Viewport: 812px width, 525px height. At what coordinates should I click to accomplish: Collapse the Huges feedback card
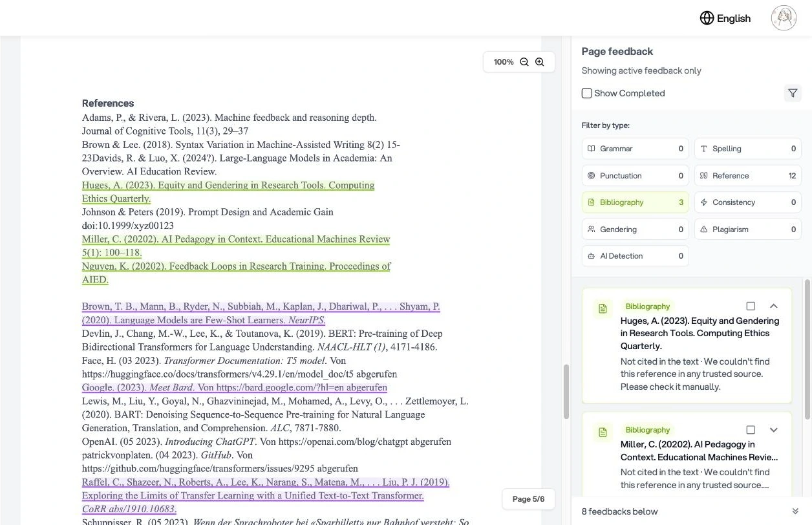click(773, 306)
